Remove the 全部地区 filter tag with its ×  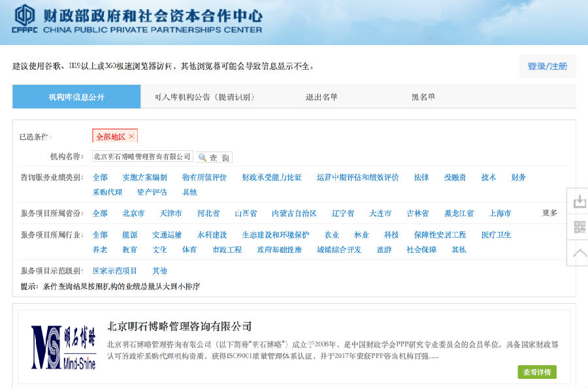tap(131, 137)
